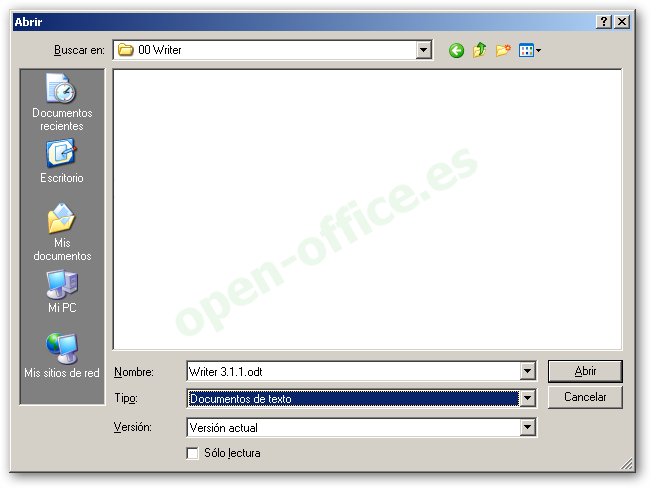The image size is (651, 488).
Task: Select Mi PC in the places bar
Action: coord(62,292)
